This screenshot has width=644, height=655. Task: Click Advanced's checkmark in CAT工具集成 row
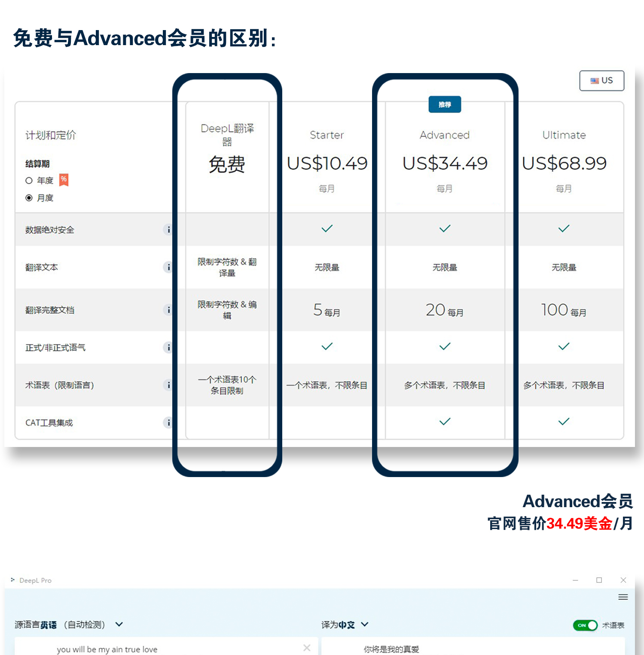(x=445, y=422)
